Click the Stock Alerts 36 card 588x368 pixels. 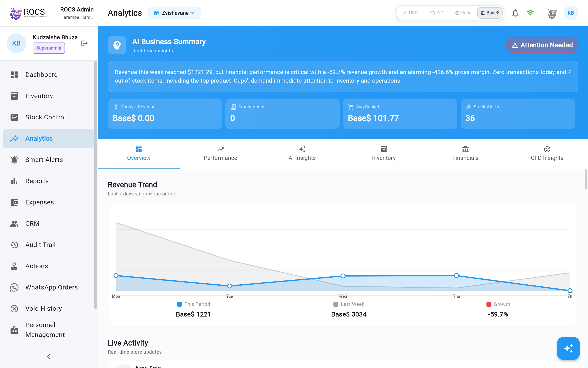coord(518,114)
